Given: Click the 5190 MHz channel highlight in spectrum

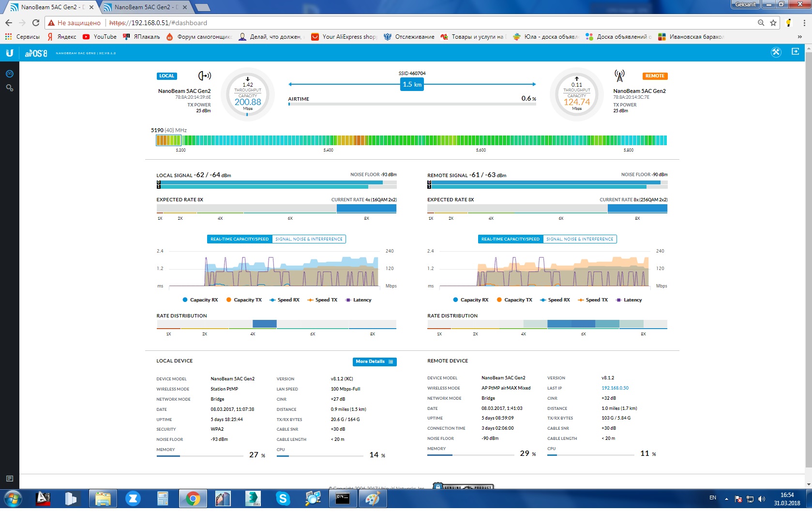Looking at the screenshot, I should point(168,140).
